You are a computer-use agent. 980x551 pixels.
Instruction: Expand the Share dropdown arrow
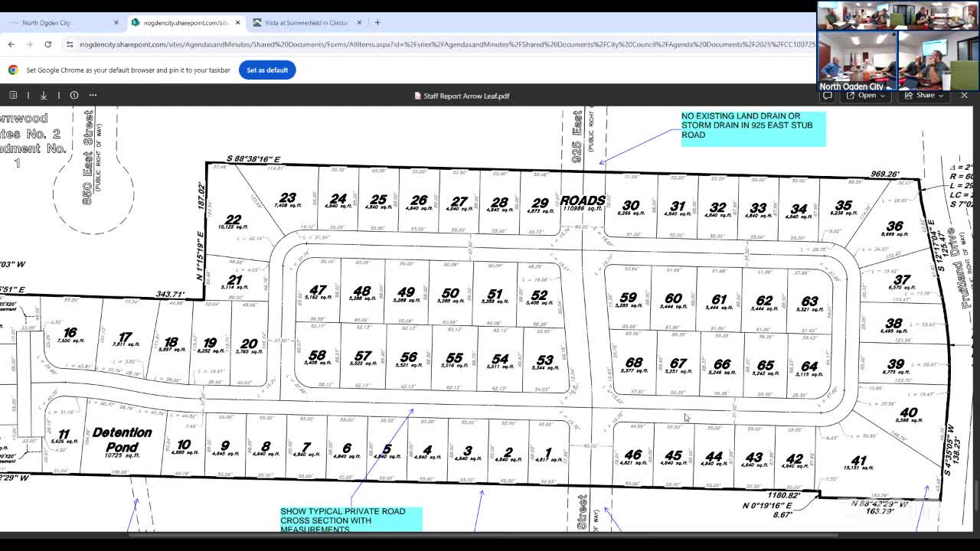tap(941, 96)
